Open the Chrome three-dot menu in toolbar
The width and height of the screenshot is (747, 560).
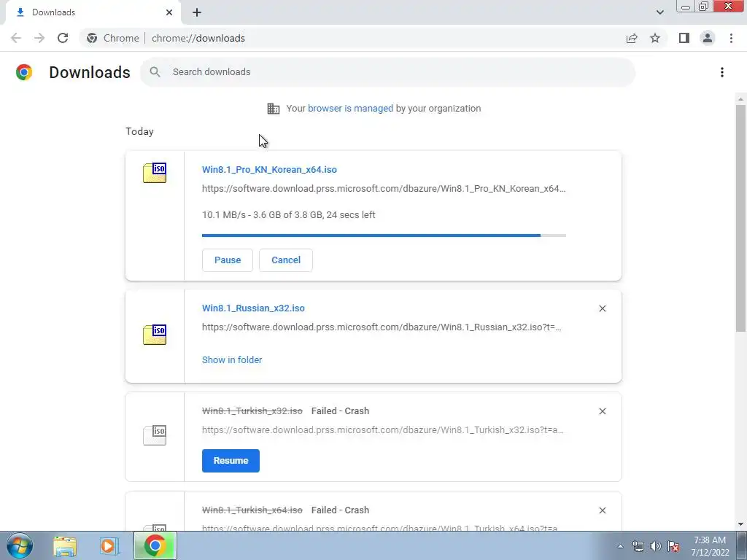click(x=731, y=38)
